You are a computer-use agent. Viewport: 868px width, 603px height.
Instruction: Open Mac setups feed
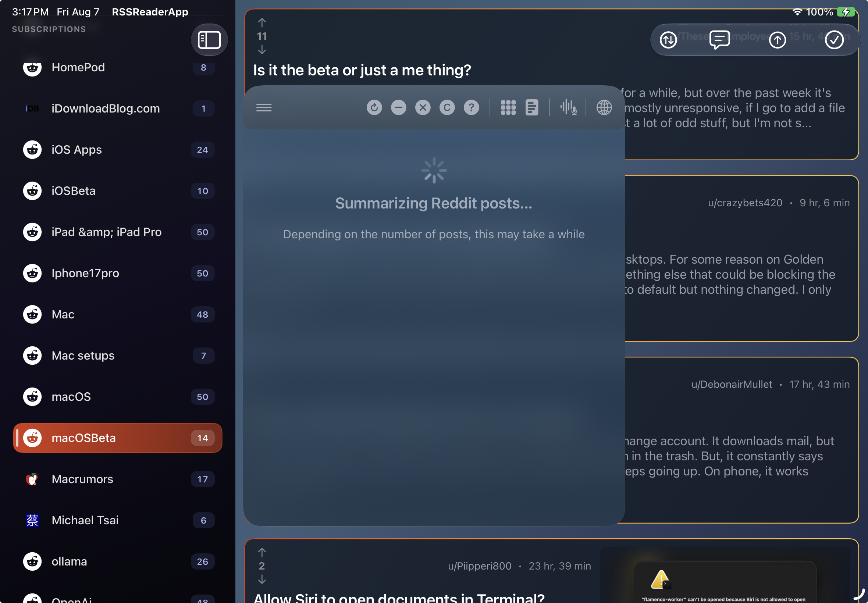118,356
